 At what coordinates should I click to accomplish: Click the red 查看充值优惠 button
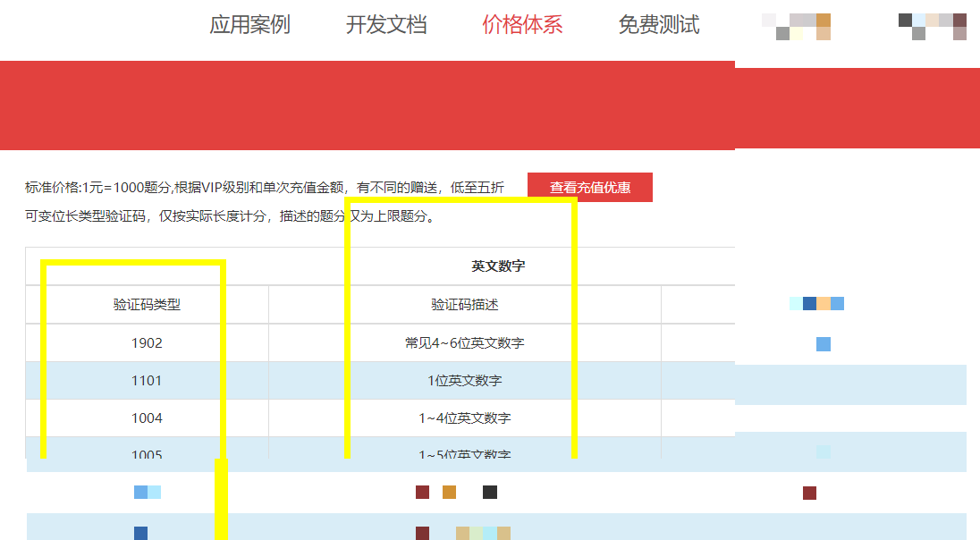(x=590, y=188)
